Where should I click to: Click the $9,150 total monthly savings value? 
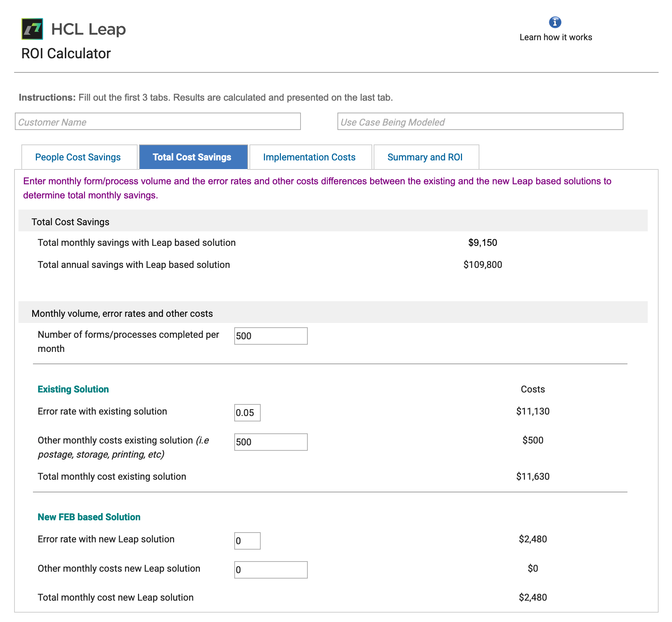[483, 243]
